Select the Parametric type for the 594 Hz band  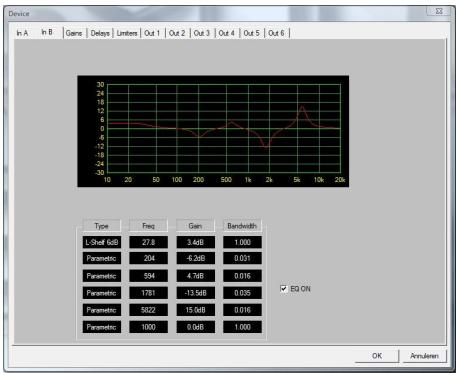[x=102, y=276]
